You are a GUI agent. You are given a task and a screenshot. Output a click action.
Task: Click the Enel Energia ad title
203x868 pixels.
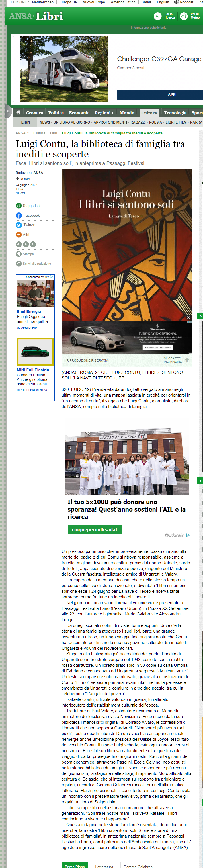click(29, 312)
